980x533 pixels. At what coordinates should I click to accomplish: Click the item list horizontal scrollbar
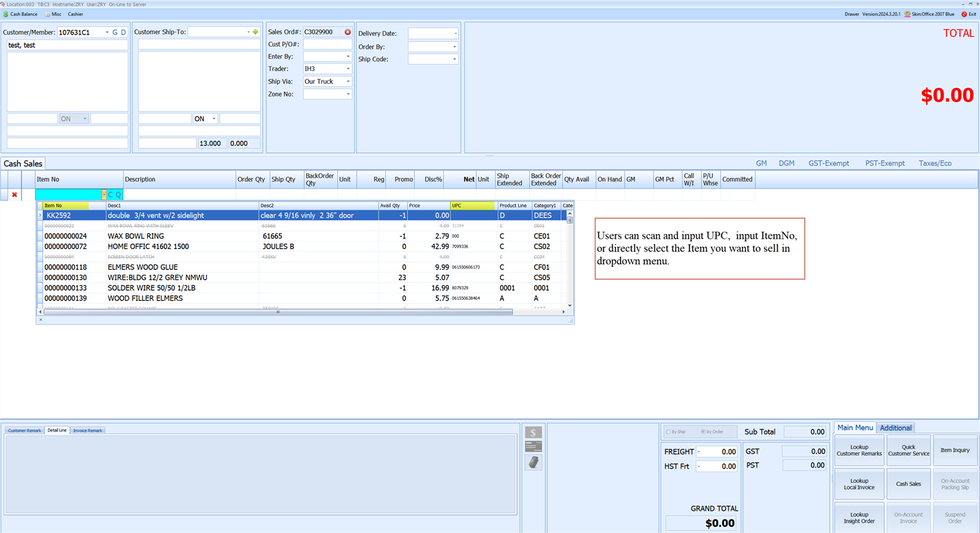tap(277, 312)
